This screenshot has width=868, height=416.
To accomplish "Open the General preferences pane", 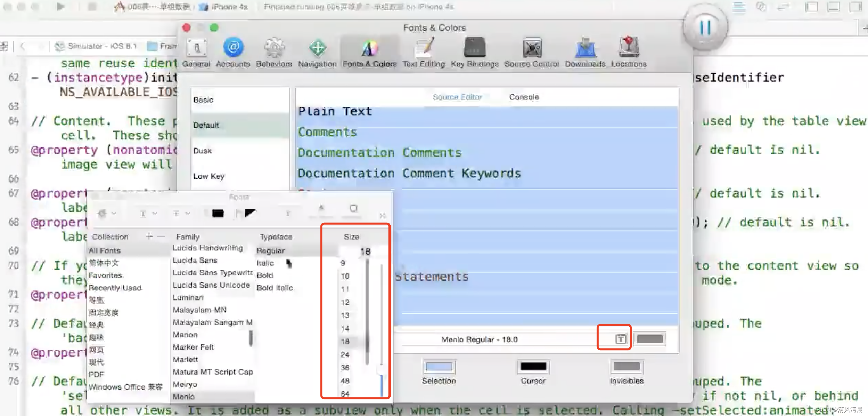I will [x=196, y=53].
